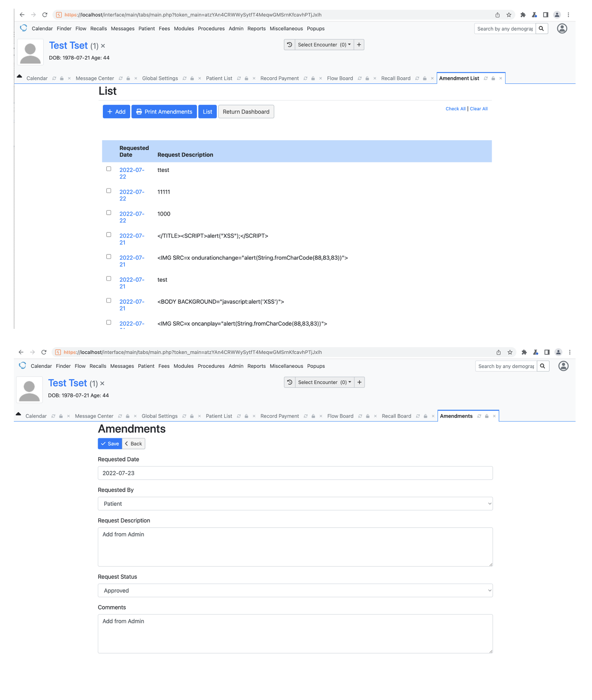
Task: Close patient Test Tset in Amendment List window
Action: pyautogui.click(x=103, y=46)
